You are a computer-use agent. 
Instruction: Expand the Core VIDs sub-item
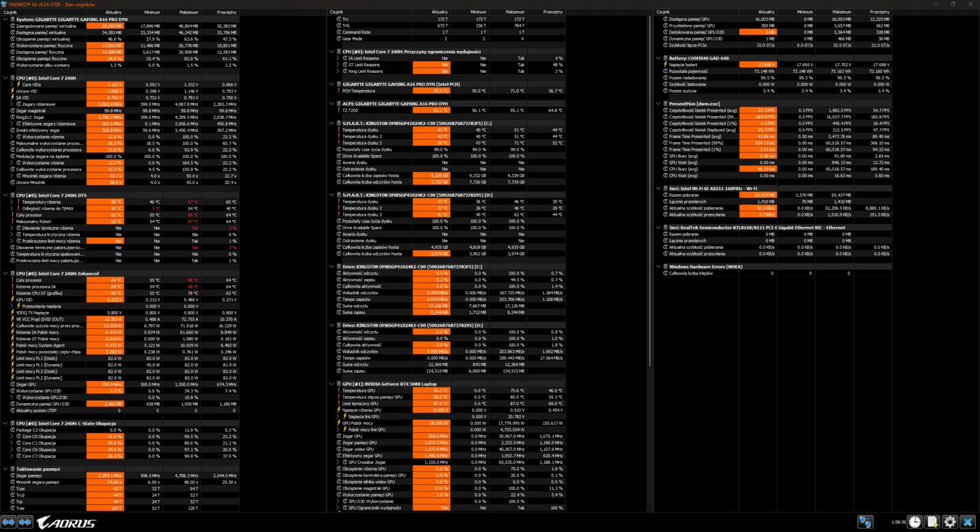coord(12,85)
